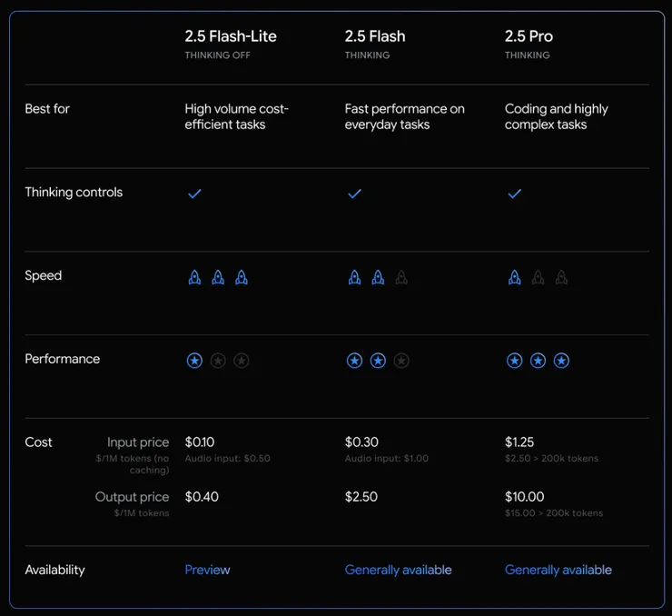
Task: Select the 2.5 Flash-Lite column heading
Action: click(231, 36)
